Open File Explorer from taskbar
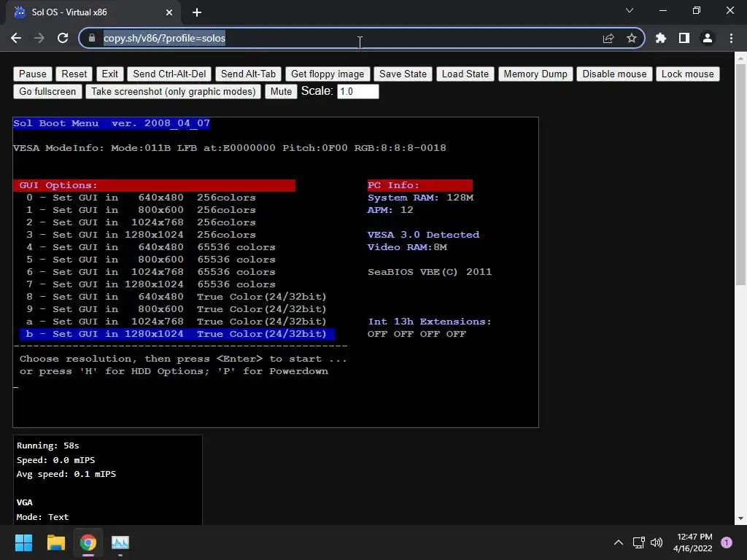747x560 pixels. (55, 542)
